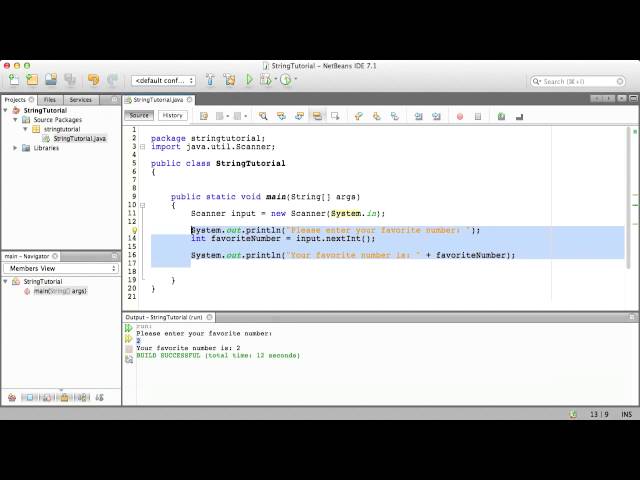The image size is (640, 480).
Task: Click the New File toolbar icon
Action: click(x=13, y=80)
